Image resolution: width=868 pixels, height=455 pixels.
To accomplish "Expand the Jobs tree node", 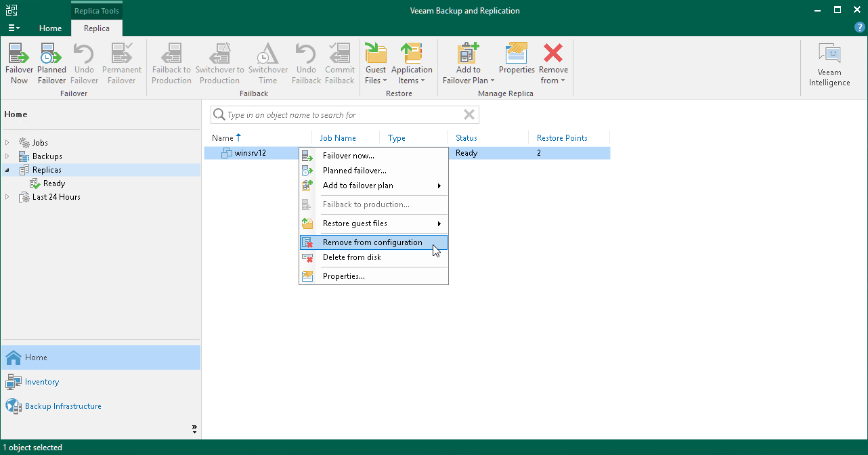I will click(7, 143).
